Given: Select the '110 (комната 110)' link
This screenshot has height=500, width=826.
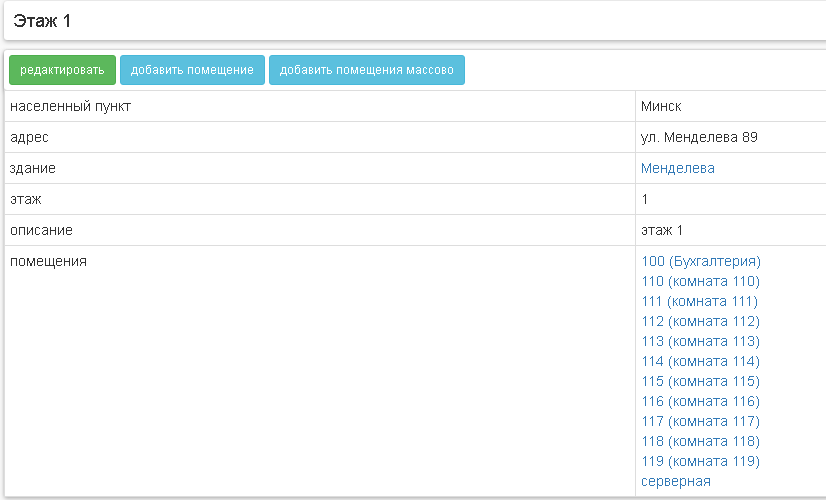Looking at the screenshot, I should click(699, 281).
